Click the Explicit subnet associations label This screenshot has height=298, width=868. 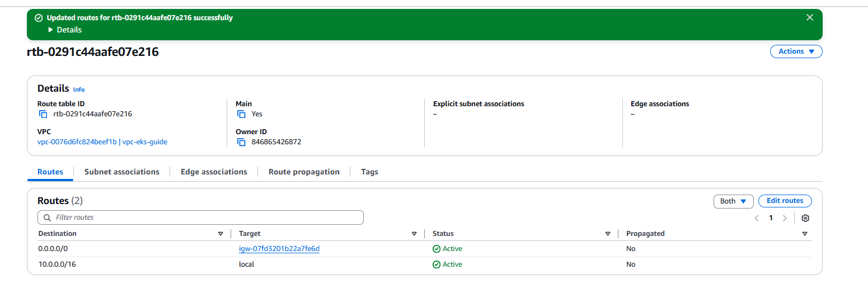tap(478, 104)
